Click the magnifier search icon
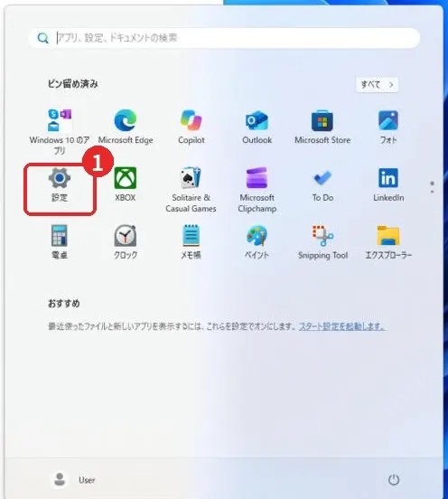 (43, 38)
